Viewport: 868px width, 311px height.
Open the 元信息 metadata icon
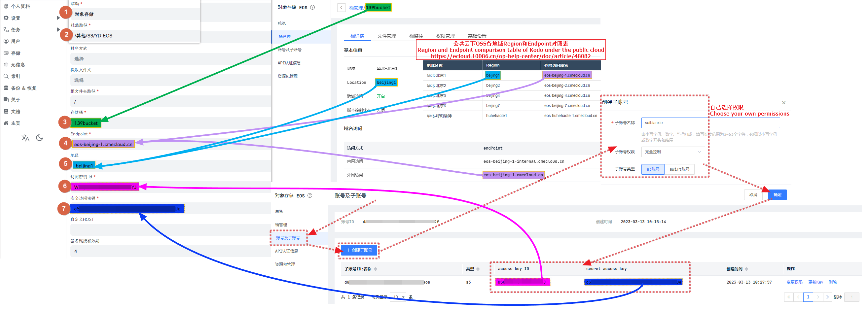coord(6,65)
